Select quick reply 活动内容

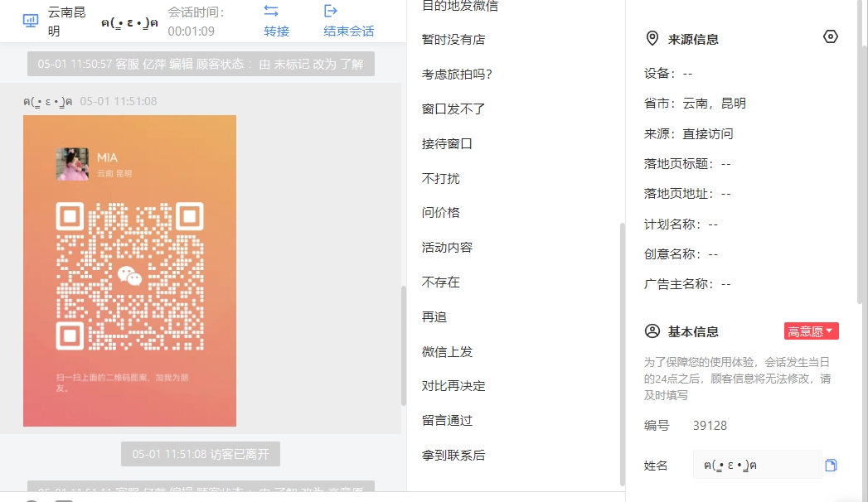tap(447, 248)
